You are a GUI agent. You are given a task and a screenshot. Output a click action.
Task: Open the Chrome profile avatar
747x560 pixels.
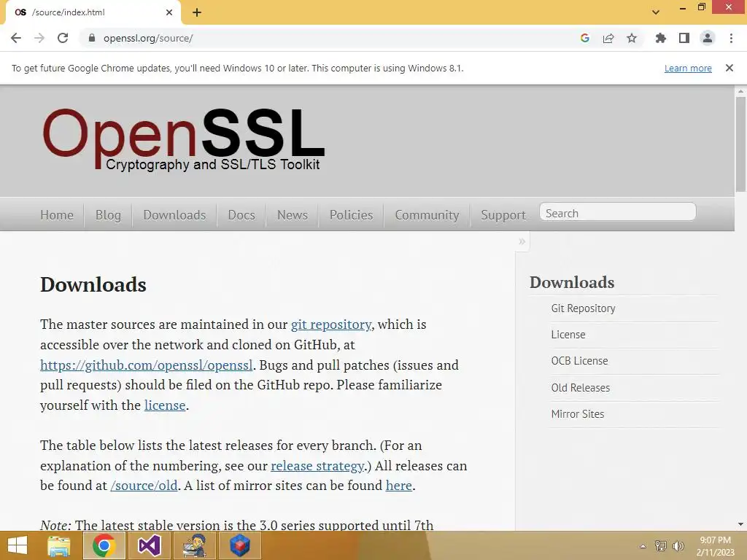[708, 38]
